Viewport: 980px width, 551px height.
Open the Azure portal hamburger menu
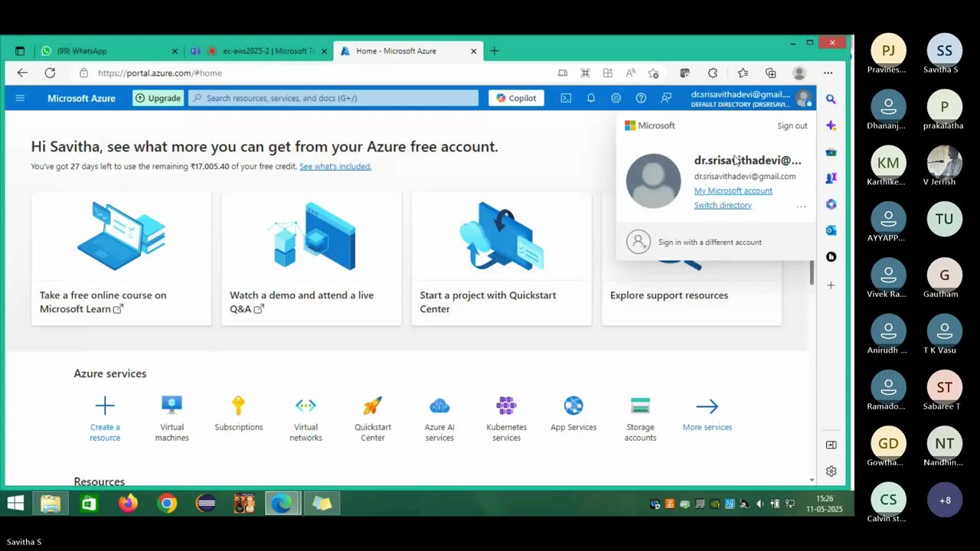coord(20,98)
